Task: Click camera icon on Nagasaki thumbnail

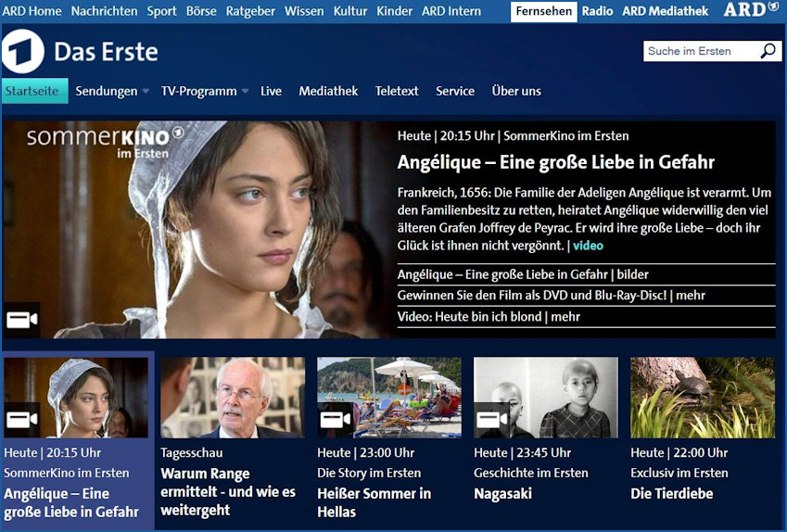Action: click(x=491, y=420)
